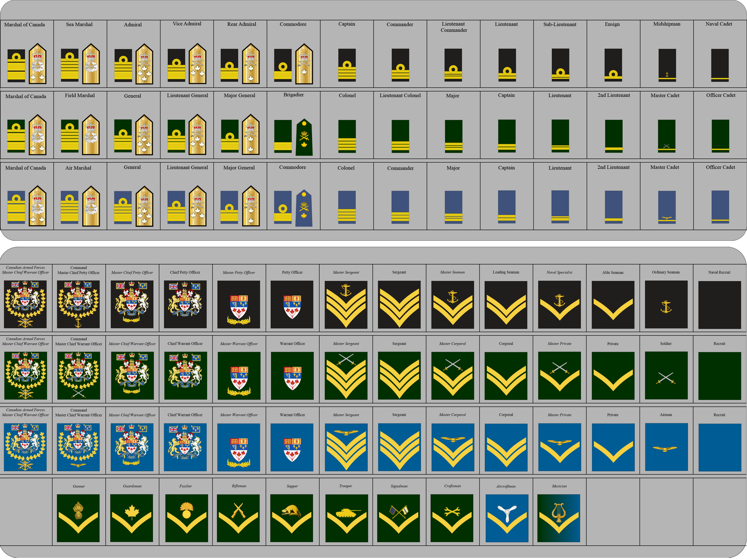Select the Trooper tank badge

347,518
